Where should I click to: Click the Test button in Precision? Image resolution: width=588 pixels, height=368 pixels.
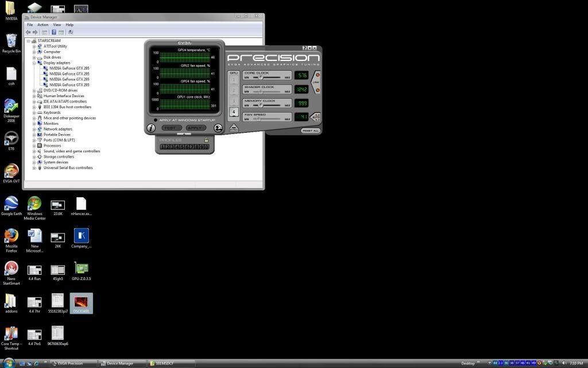coord(171,128)
